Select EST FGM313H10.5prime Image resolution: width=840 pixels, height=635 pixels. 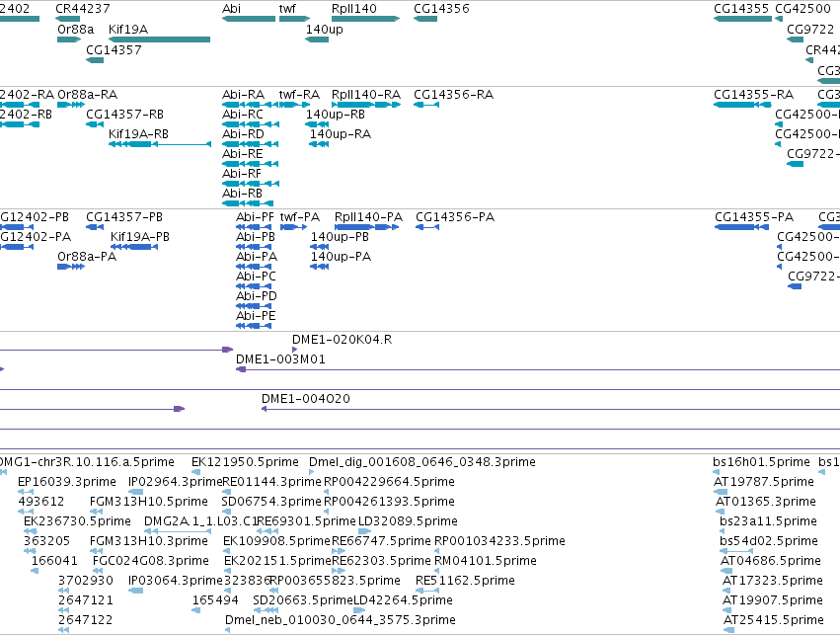tap(96, 512)
